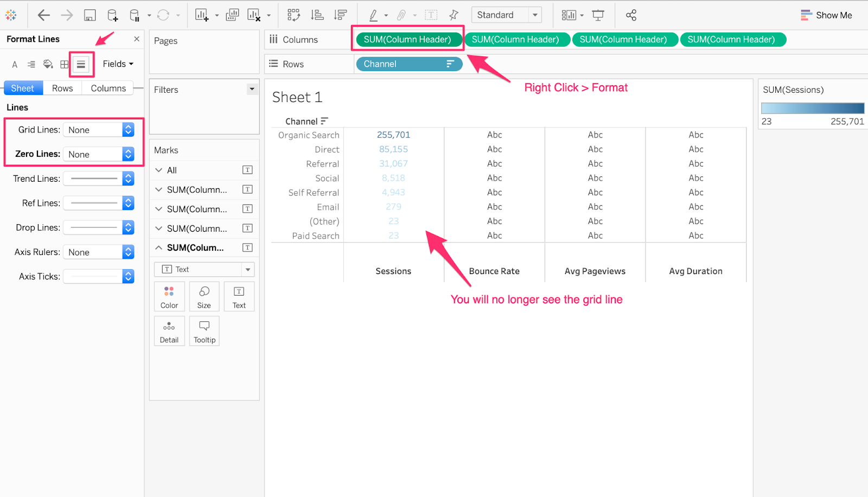868x497 pixels.
Task: Open the Color shelf on the Marks card
Action: (x=169, y=296)
